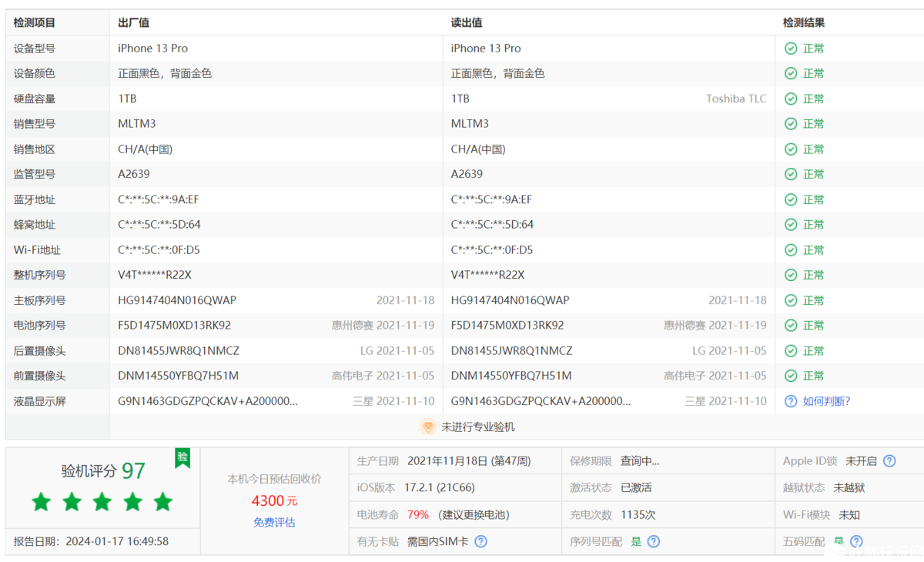The image size is (924, 562).
Task: Open the 免费评估 link
Action: [x=274, y=523]
